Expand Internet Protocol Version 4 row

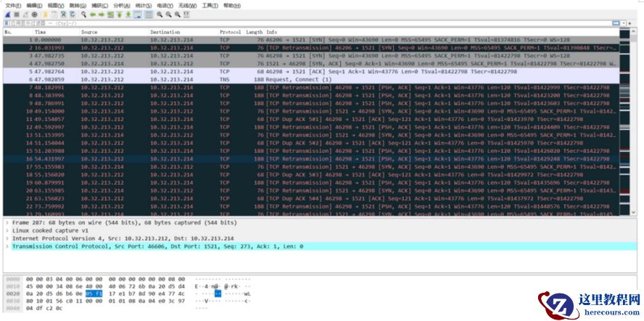pyautogui.click(x=7, y=238)
